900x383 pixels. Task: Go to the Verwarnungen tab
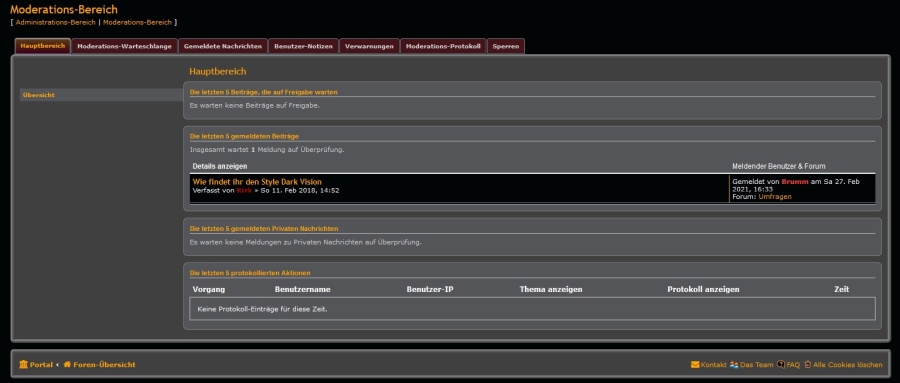(369, 47)
